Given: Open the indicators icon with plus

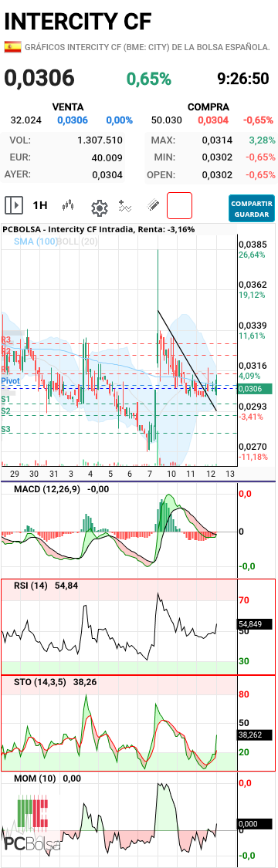Looking at the screenshot, I should point(125,207).
